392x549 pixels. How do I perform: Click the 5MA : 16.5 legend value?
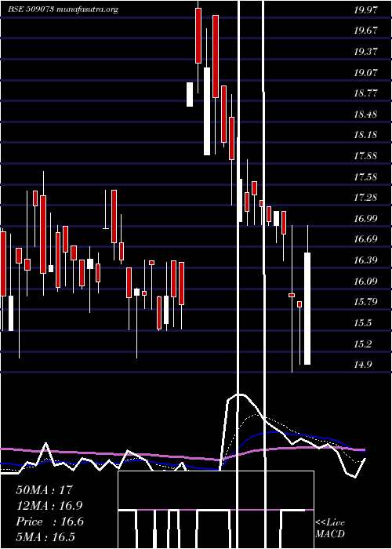(x=45, y=537)
